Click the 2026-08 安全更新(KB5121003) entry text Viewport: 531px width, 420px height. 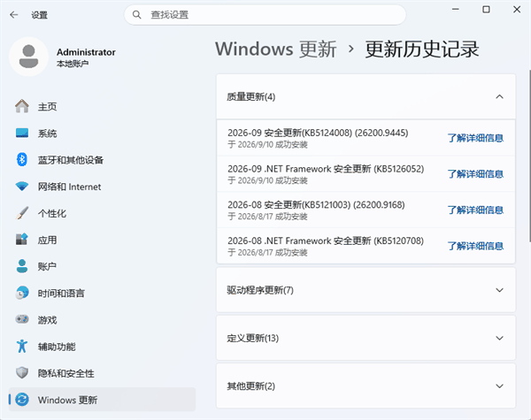point(316,205)
